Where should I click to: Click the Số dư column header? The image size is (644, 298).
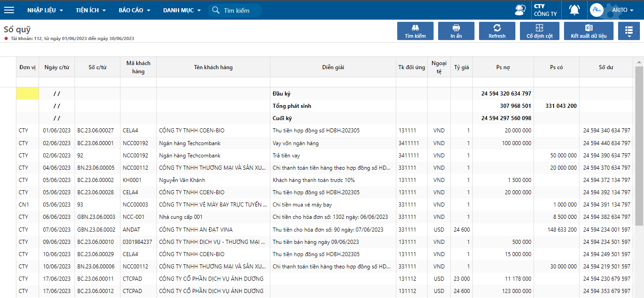click(x=606, y=67)
